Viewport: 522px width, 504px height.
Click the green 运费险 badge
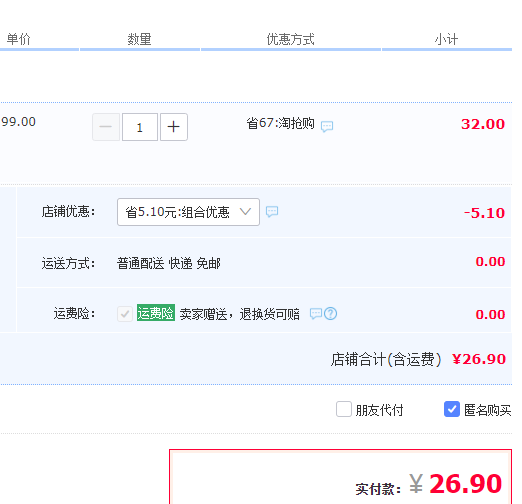click(x=156, y=313)
